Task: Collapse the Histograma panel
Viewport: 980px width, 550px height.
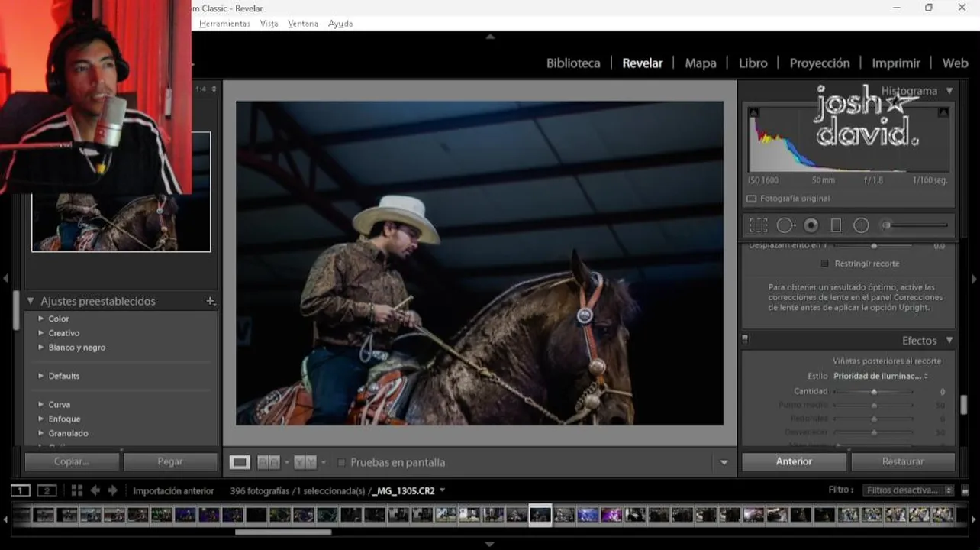Action: pyautogui.click(x=949, y=91)
